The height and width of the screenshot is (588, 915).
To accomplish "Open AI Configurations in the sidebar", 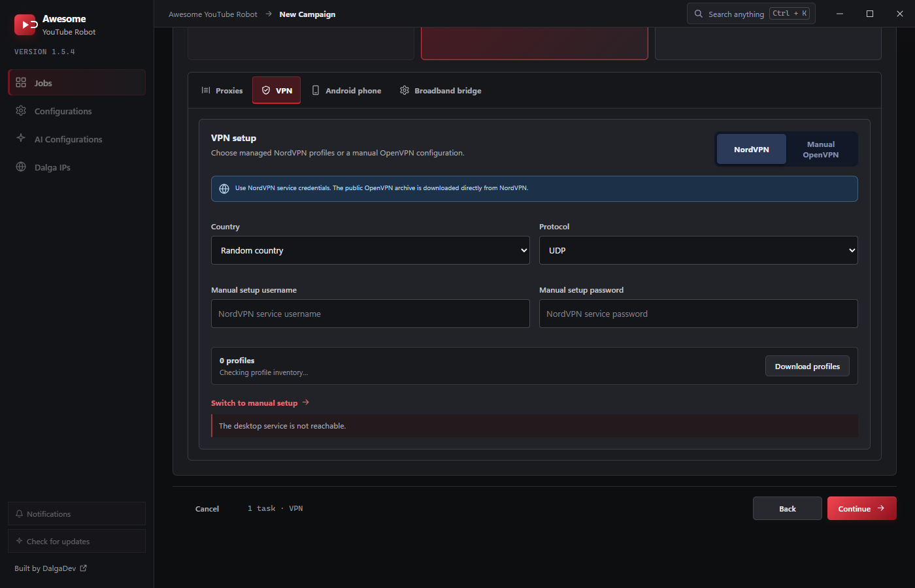I will 76,139.
